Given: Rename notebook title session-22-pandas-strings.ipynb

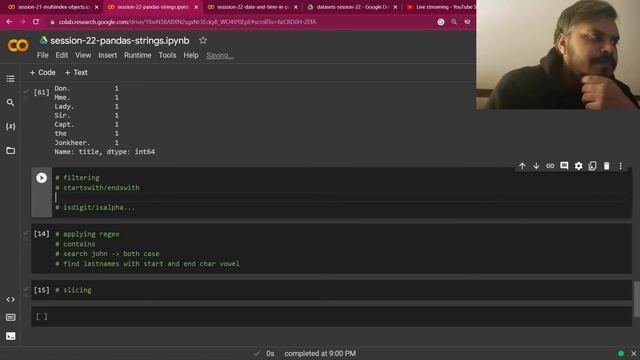Looking at the screenshot, I should [x=120, y=40].
